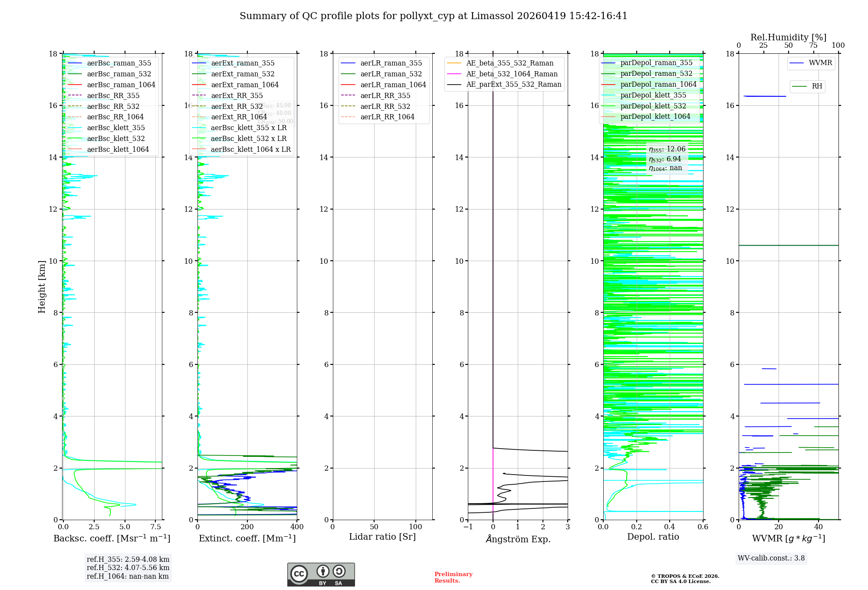Viewport: 868px width, 590px height.
Task: Select aerExt_raman_1064 legend label
Action: [245, 85]
